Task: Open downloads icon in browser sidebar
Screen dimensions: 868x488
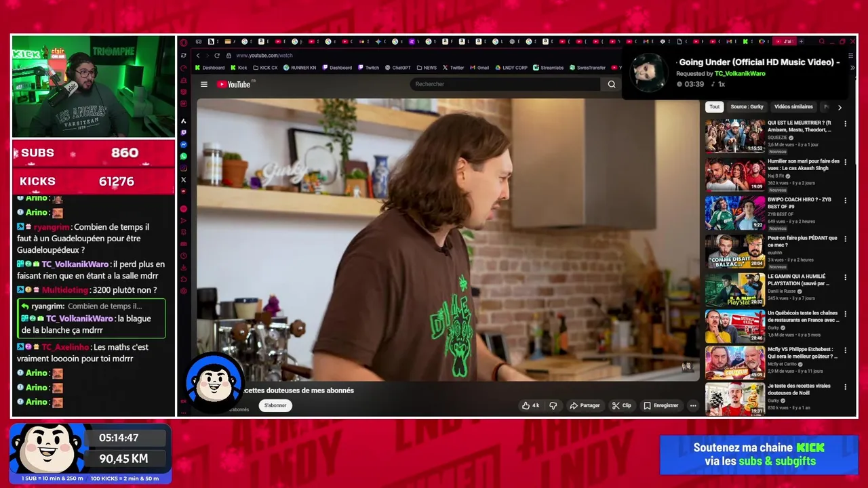Action: point(184,267)
